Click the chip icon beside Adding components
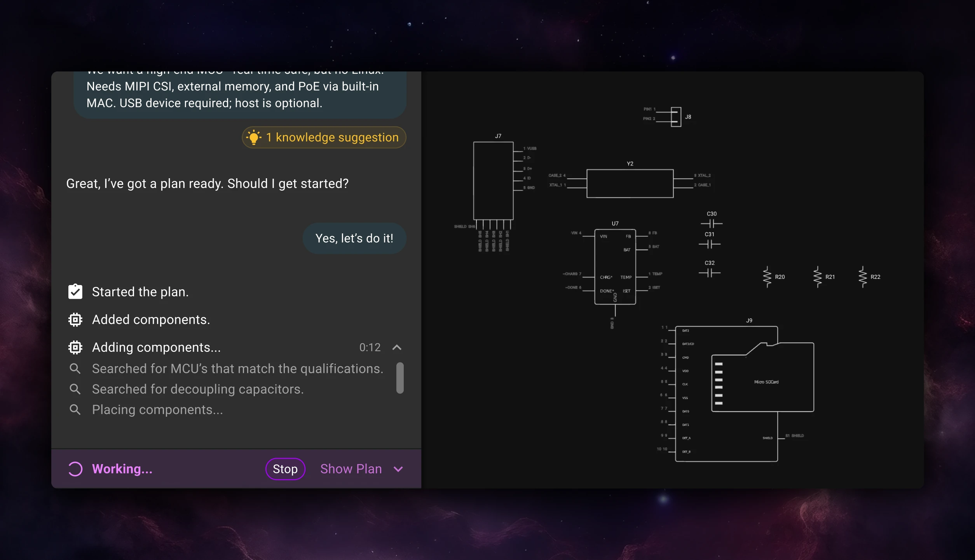975x560 pixels. pos(75,347)
